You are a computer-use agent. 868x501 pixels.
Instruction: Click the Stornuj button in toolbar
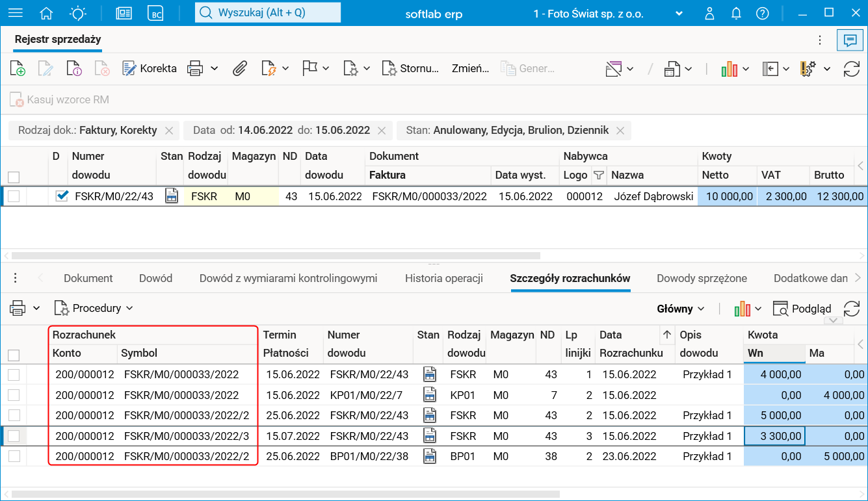point(411,68)
